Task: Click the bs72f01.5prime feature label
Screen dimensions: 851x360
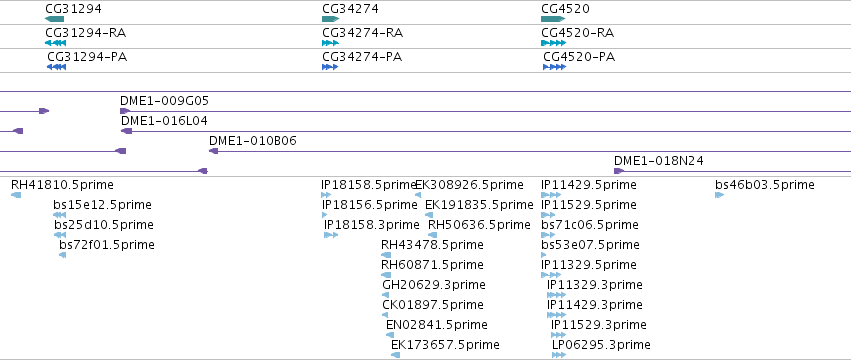Action: [107, 245]
